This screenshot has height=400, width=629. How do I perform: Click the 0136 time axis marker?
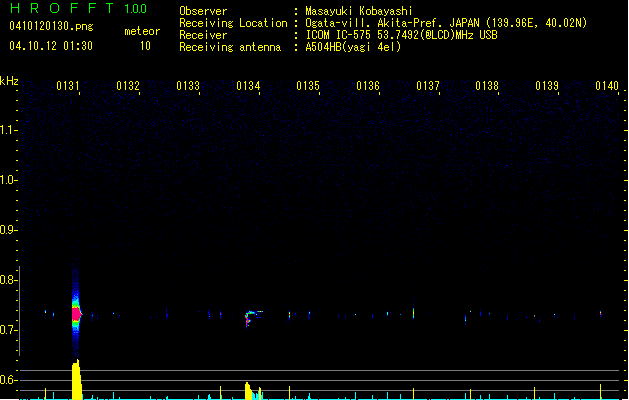point(368,86)
